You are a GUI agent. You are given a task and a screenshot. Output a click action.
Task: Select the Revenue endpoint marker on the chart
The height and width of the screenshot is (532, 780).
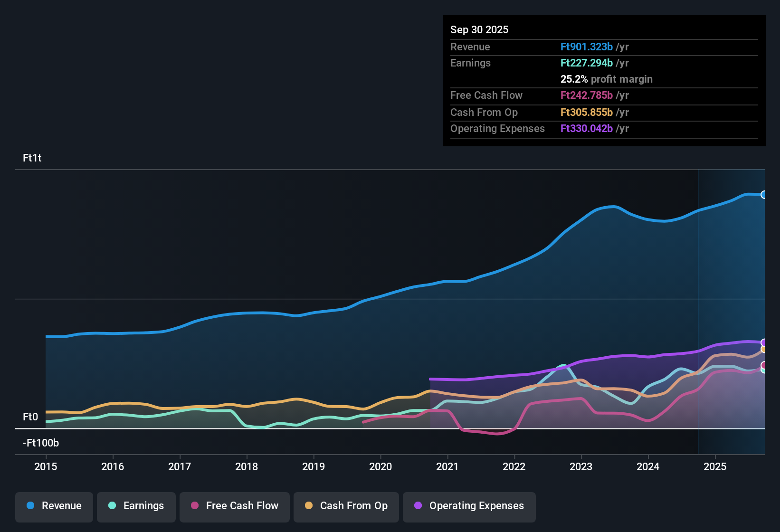pos(764,195)
